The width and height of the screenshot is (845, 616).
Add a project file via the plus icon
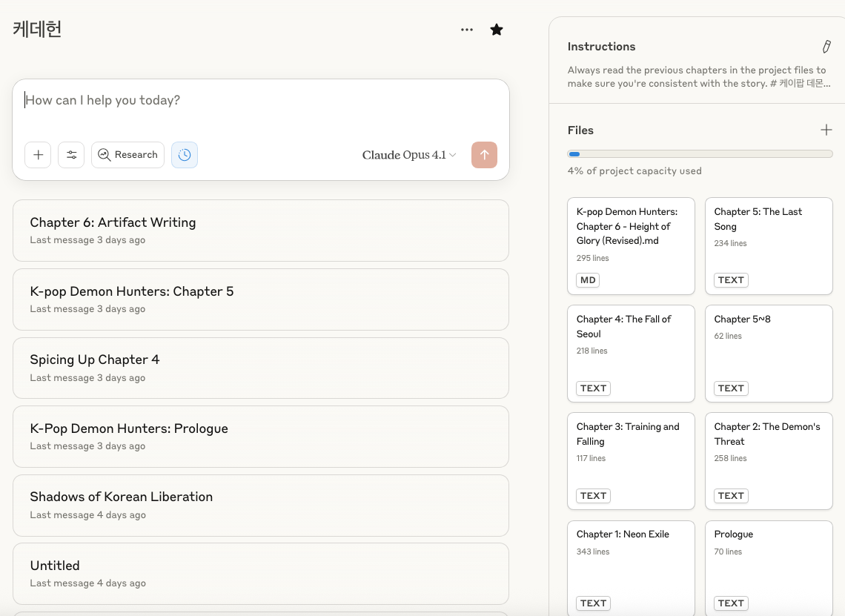coord(826,130)
